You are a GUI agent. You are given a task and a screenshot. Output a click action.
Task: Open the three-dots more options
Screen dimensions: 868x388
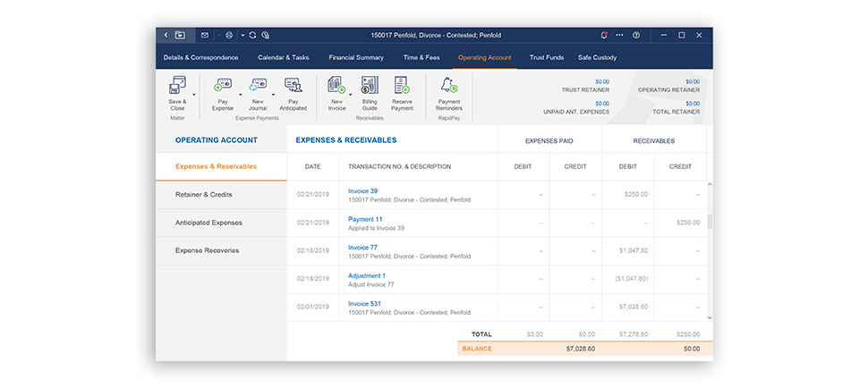[x=619, y=35]
